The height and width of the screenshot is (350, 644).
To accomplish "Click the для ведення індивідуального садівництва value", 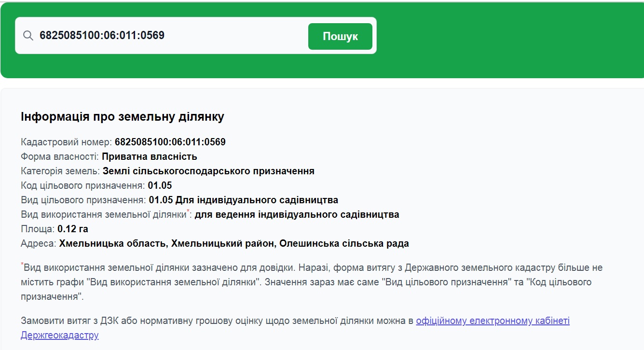I will (297, 214).
